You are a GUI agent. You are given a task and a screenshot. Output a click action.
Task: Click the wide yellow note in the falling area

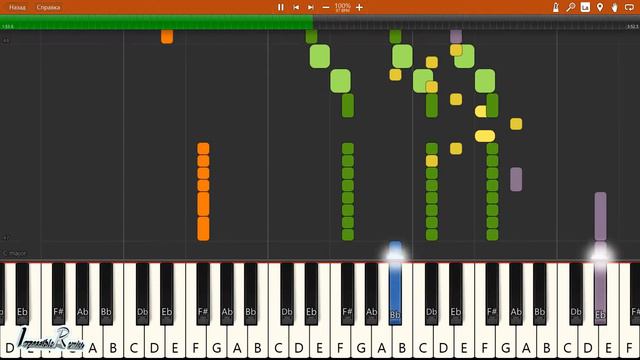(x=485, y=136)
